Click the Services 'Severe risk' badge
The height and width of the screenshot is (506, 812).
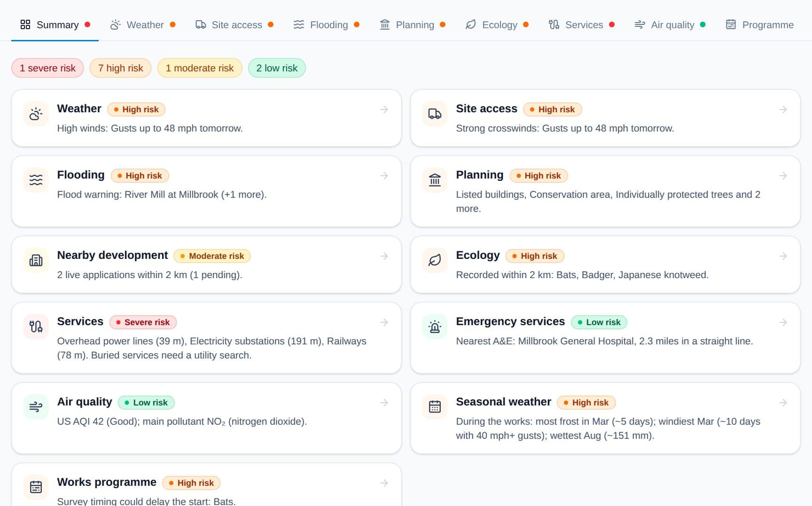coord(143,322)
